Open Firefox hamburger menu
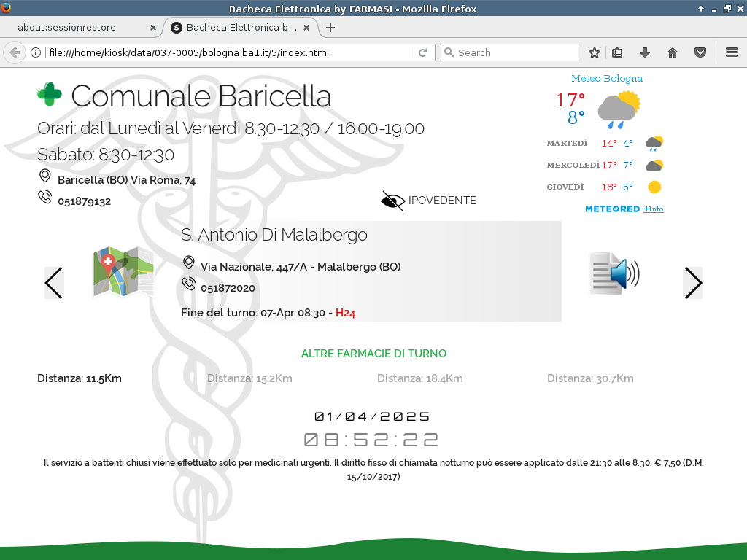Viewport: 747px width, 560px height. [x=732, y=52]
